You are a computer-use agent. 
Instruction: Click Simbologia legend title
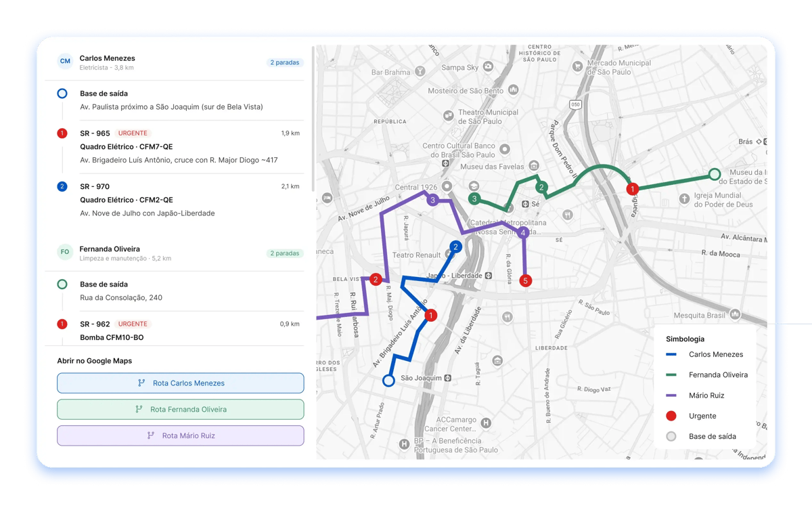[x=685, y=339]
